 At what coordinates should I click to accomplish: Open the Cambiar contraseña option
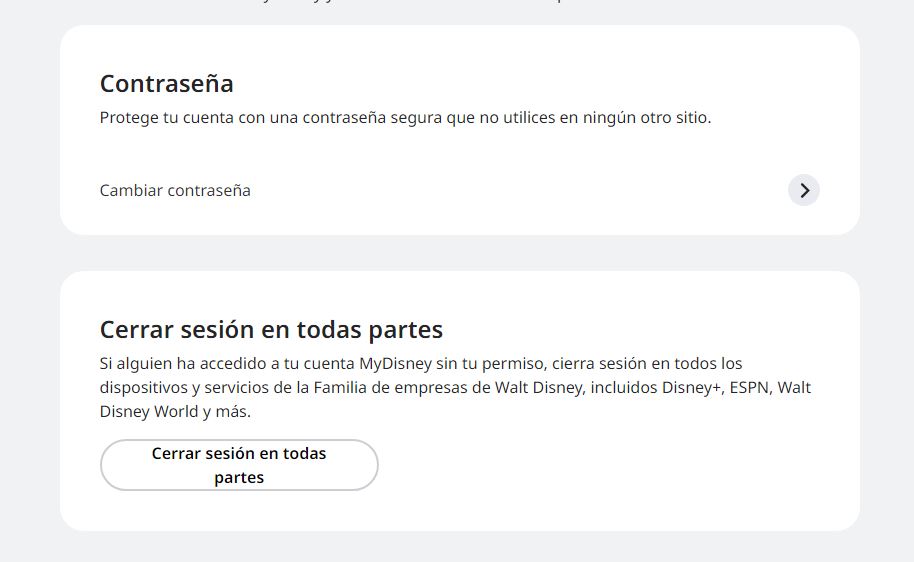pos(459,191)
